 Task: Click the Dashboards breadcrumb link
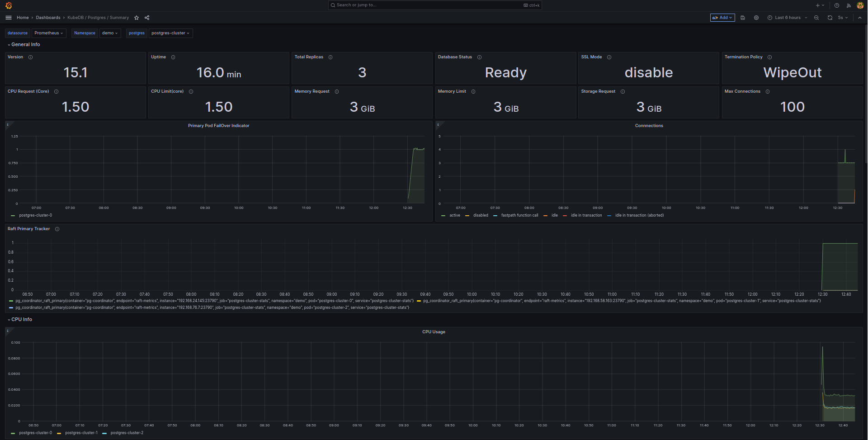(48, 18)
